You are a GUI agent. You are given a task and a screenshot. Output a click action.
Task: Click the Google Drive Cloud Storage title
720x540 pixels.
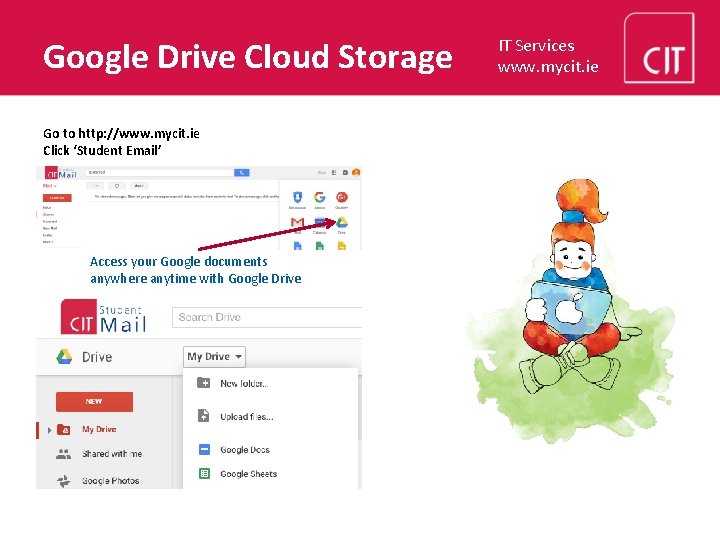248,57
